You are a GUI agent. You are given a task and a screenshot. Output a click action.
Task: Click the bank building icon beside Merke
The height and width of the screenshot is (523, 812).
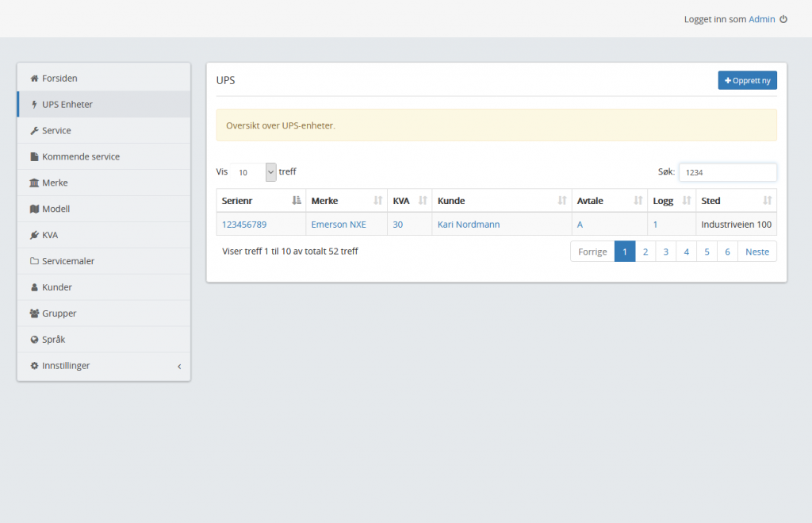tap(34, 183)
